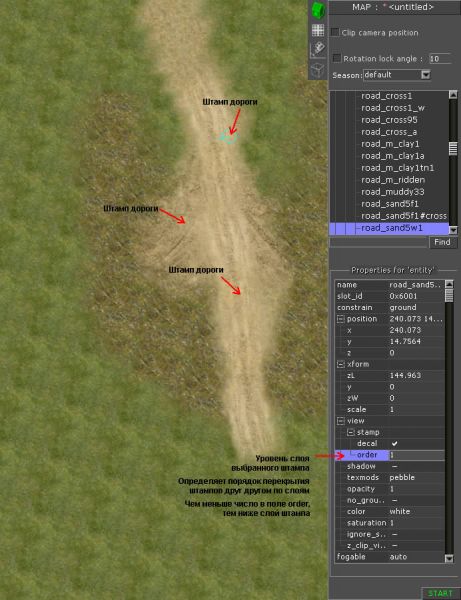Screen dimensions: 461x600
Task: Click the green START button
Action: pos(440,593)
